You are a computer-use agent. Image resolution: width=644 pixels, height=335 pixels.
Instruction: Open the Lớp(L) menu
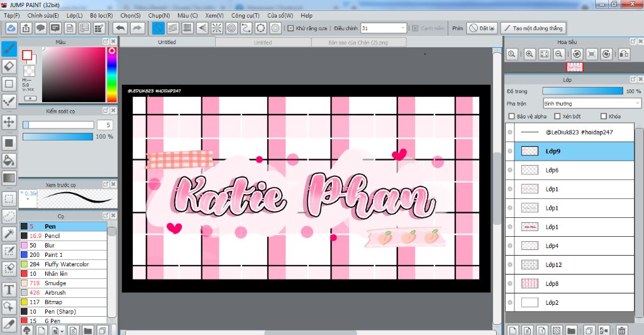[74, 15]
